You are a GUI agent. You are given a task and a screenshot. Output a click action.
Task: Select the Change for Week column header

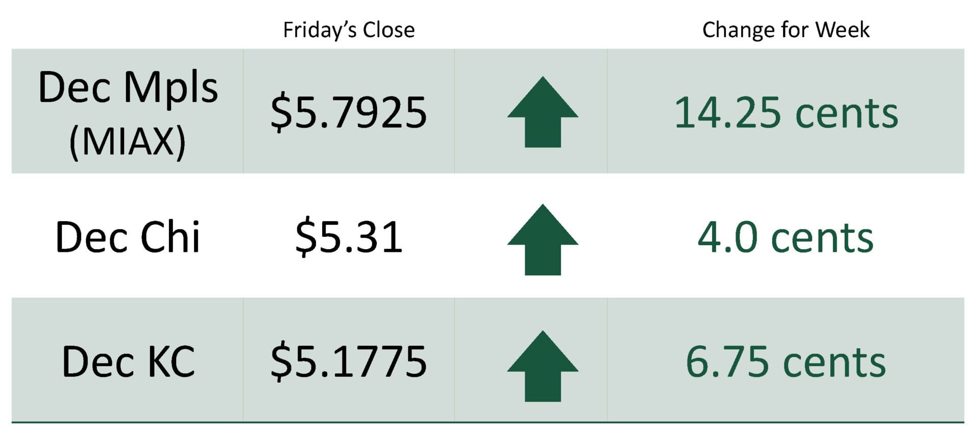click(786, 30)
